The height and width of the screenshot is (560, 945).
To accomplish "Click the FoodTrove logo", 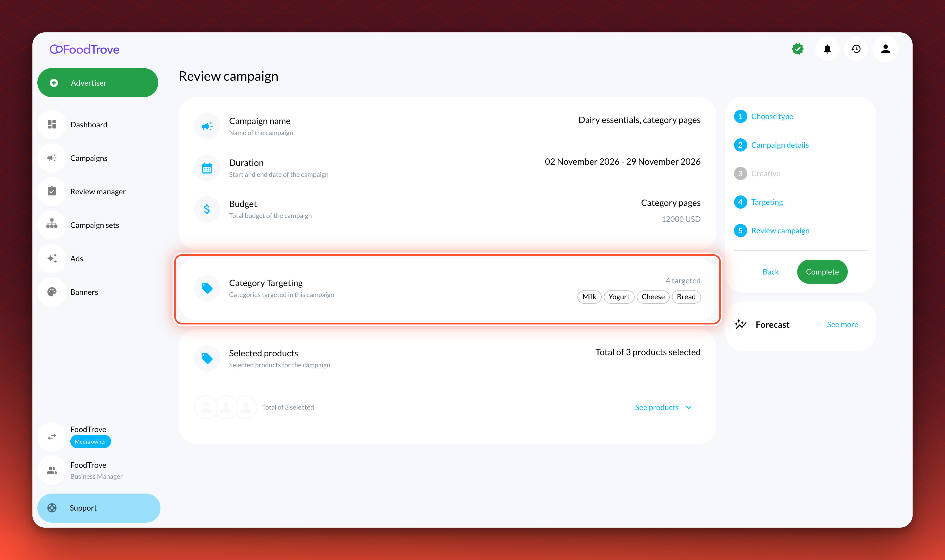I will point(85,49).
